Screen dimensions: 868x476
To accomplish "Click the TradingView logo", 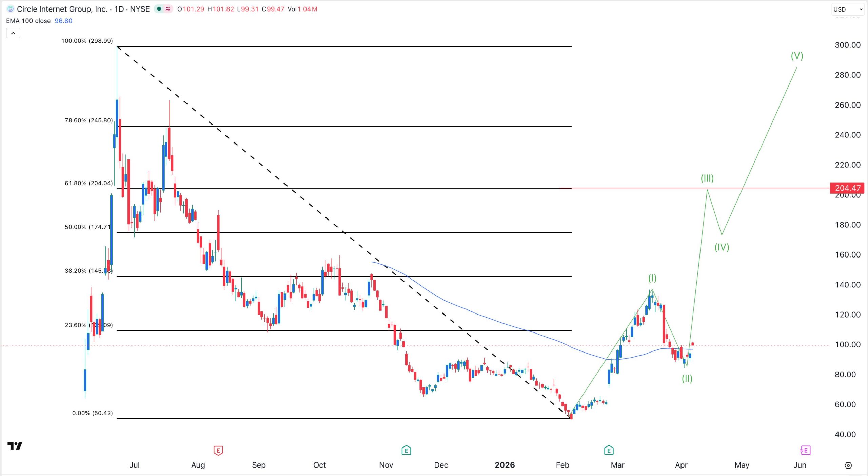I will (x=15, y=446).
